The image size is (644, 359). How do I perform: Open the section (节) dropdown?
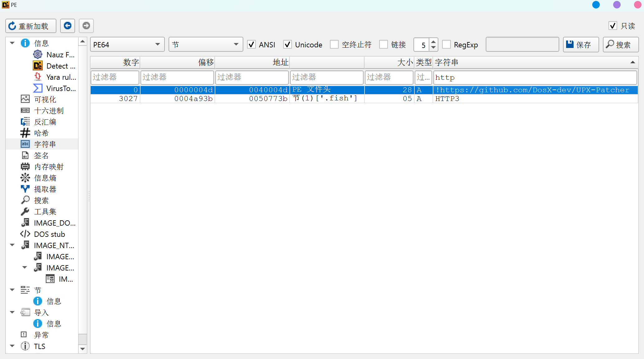click(x=206, y=45)
